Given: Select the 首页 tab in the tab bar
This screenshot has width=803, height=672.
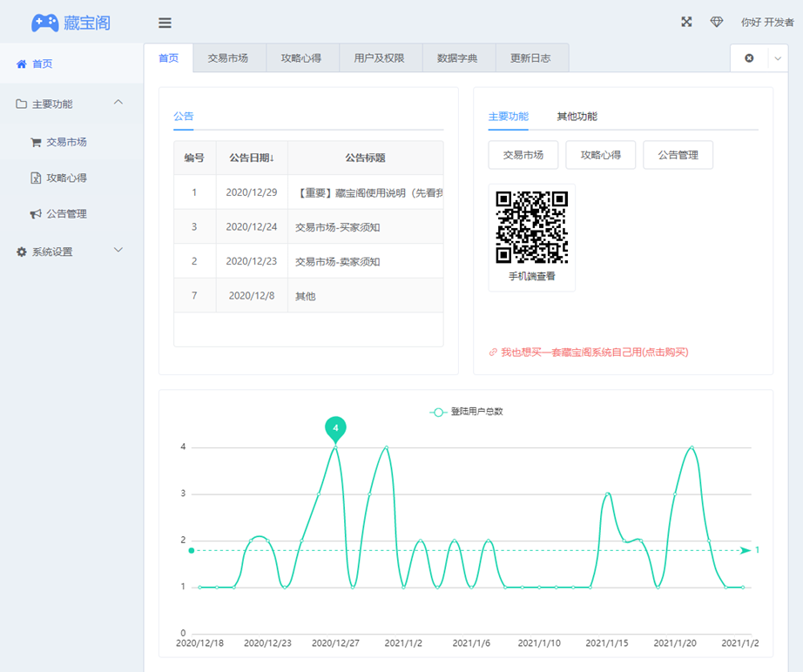Looking at the screenshot, I should (x=168, y=57).
